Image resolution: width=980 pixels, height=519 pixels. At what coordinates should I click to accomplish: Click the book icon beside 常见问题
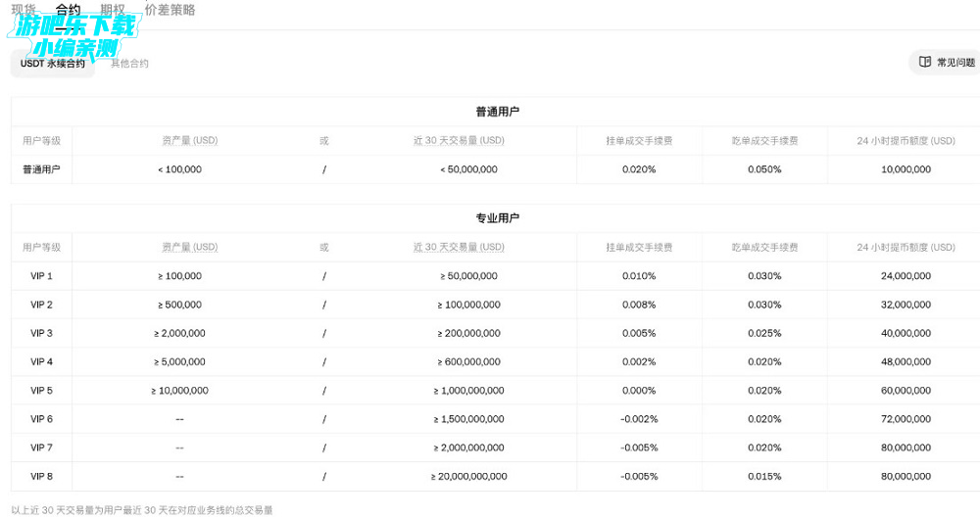coord(924,62)
